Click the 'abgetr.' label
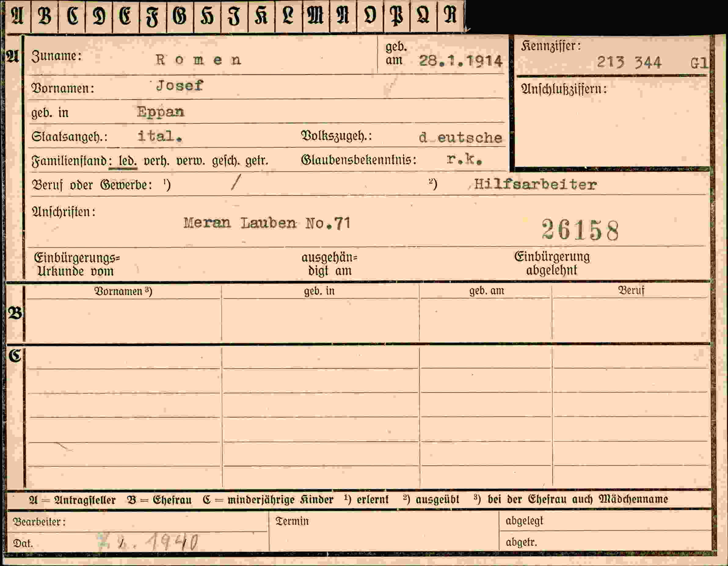 click(521, 542)
